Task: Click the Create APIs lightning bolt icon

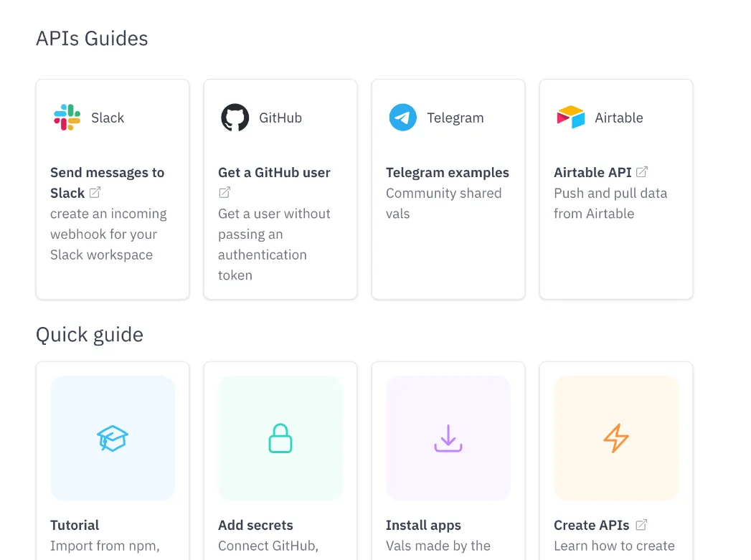Action: click(616, 438)
